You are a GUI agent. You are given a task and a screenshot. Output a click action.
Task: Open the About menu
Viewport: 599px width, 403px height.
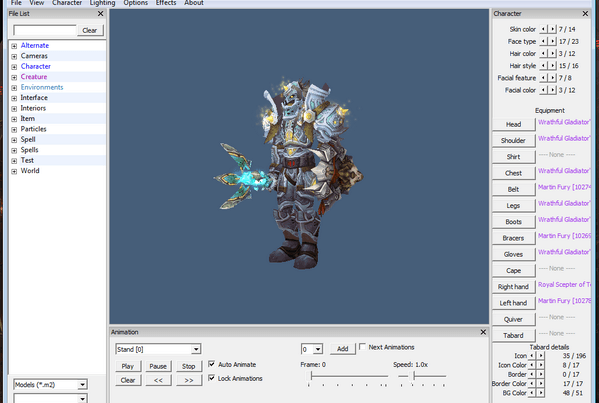tap(194, 3)
